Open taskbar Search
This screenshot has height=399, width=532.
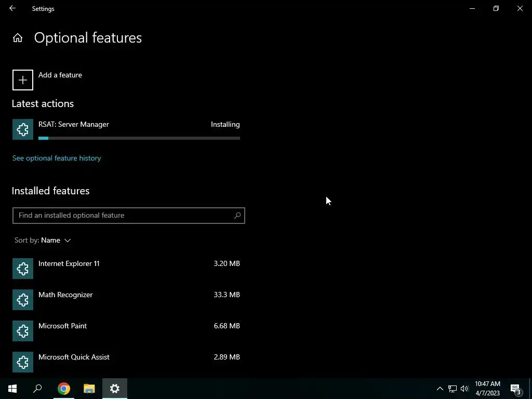click(x=37, y=389)
